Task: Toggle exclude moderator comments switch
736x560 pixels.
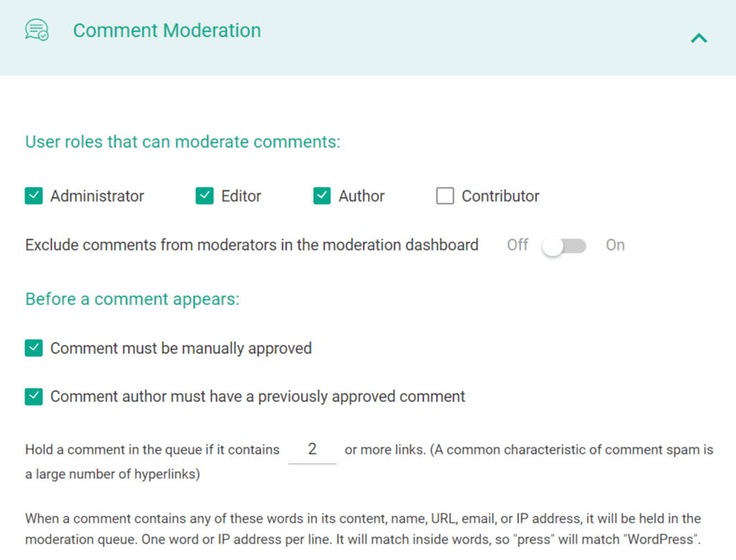Action: (x=564, y=246)
